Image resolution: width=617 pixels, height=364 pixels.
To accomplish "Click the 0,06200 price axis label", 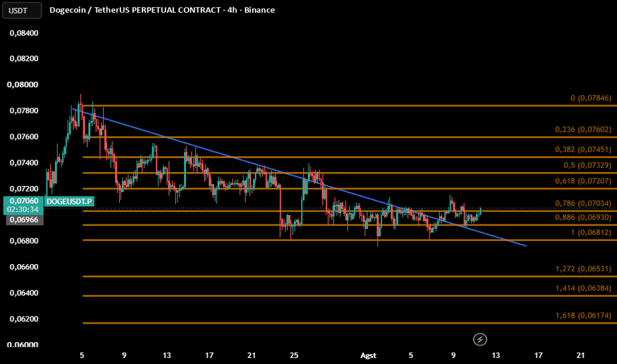I will [x=24, y=319].
